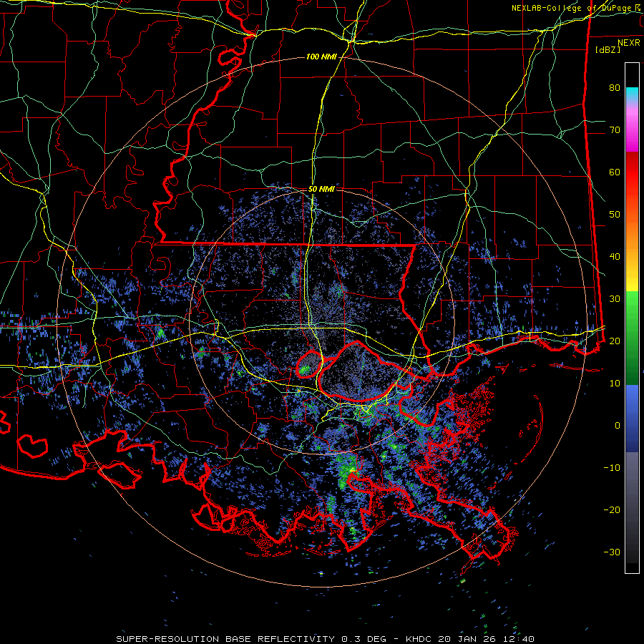Click the NEXR label above the color scale
The image size is (644, 644).
click(629, 43)
